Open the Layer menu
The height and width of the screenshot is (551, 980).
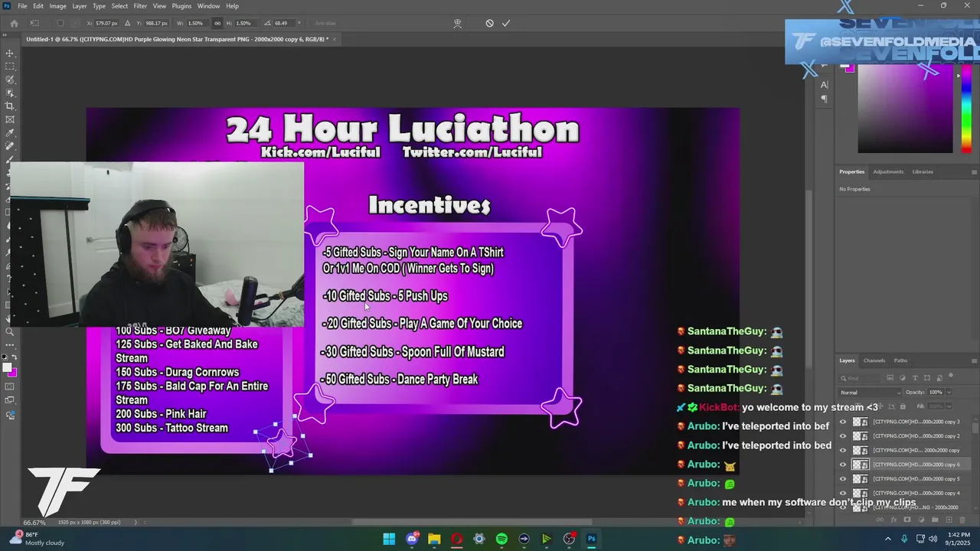79,6
